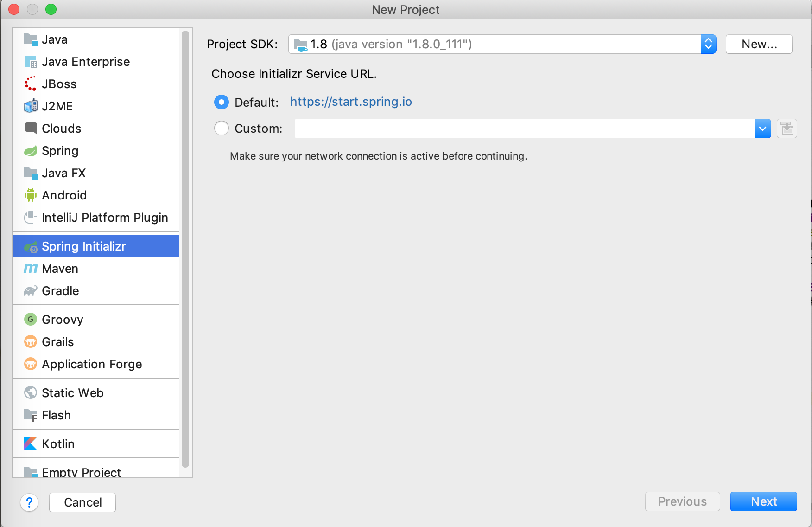
Task: Open help with the question mark button
Action: pyautogui.click(x=29, y=502)
